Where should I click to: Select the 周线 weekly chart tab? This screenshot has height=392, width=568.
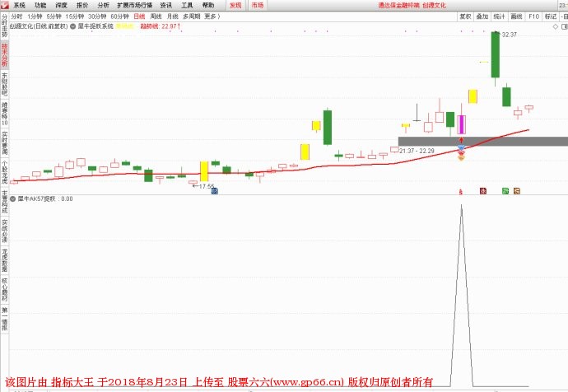[156, 16]
